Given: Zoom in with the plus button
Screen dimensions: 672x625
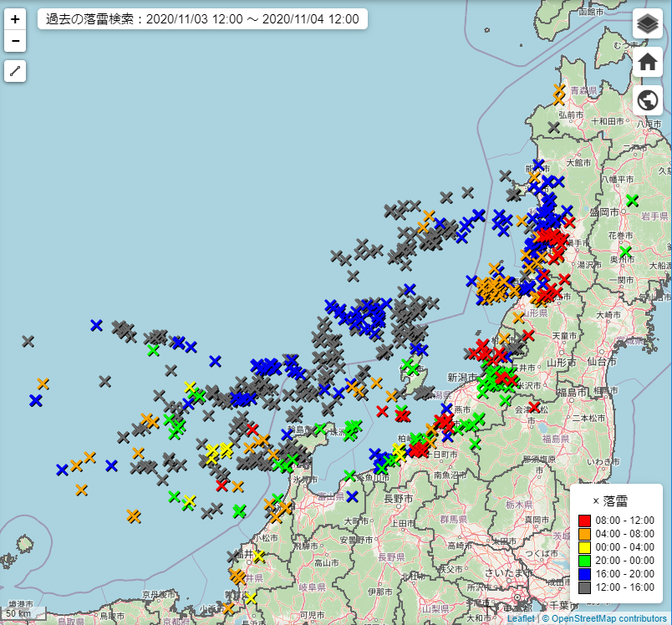Looking at the screenshot, I should click(15, 19).
